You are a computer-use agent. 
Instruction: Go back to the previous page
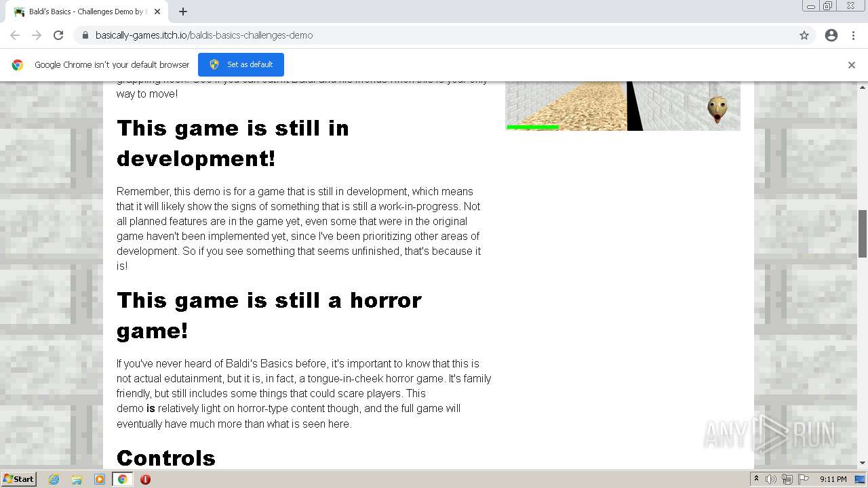(x=15, y=35)
